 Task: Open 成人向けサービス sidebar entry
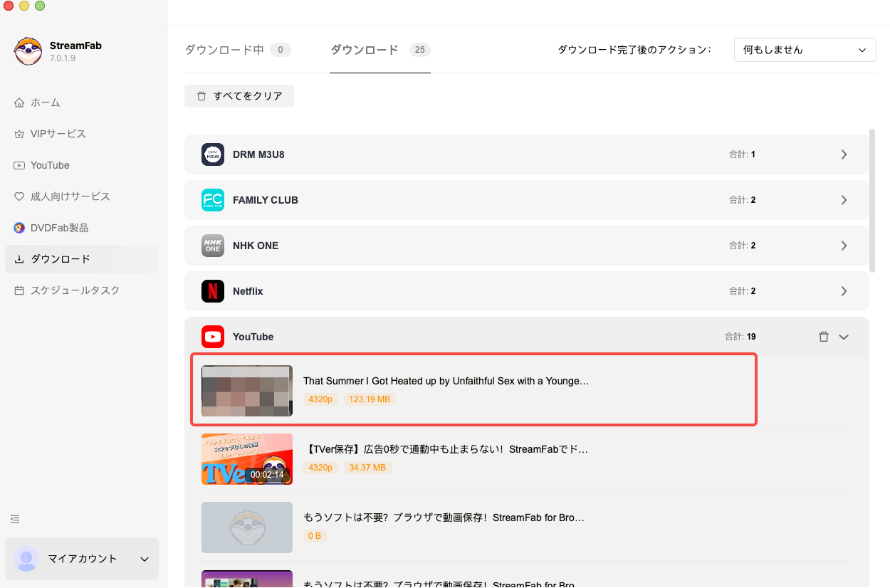[82, 196]
